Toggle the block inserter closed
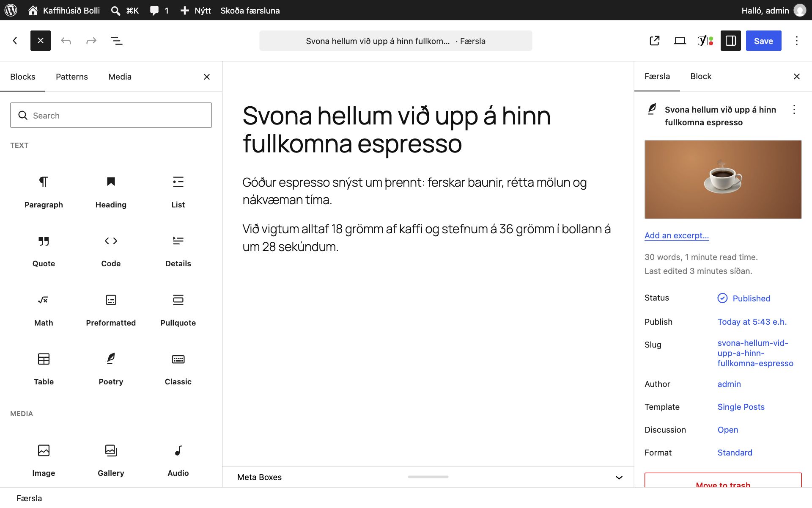 41,41
